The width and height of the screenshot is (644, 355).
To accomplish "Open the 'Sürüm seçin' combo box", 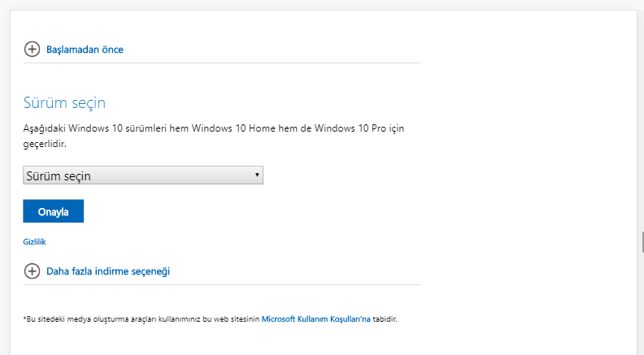I will point(142,175).
